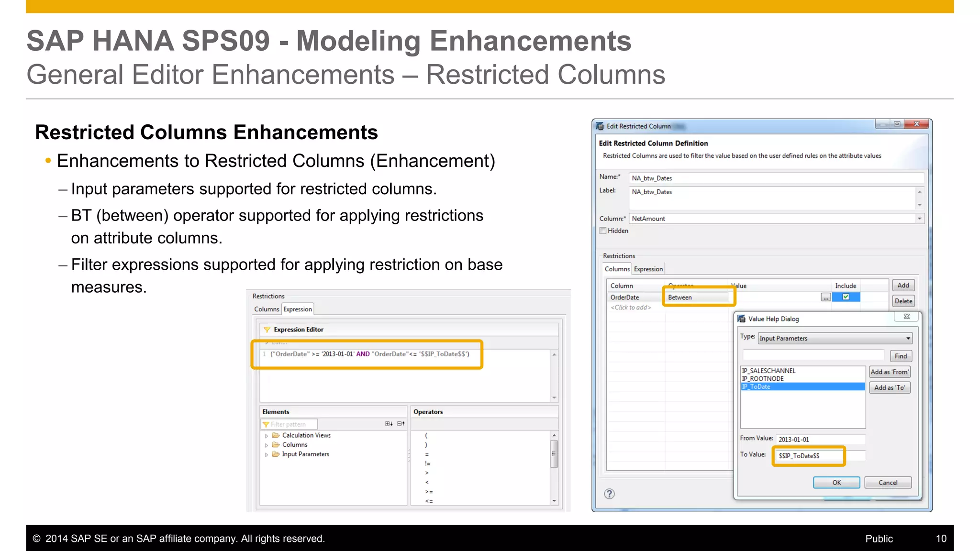Image resolution: width=980 pixels, height=551 pixels.
Task: Select the closing parenthesis operator
Action: pos(426,445)
